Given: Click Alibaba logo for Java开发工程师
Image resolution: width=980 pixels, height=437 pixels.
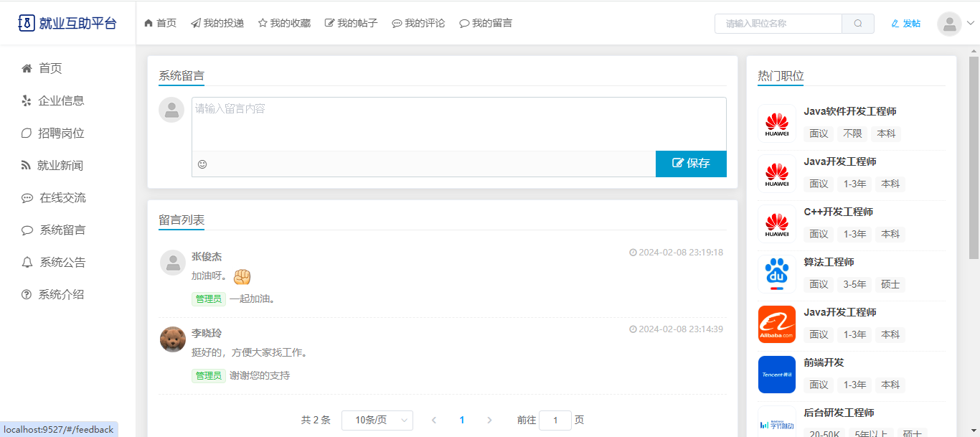Looking at the screenshot, I should 777,324.
